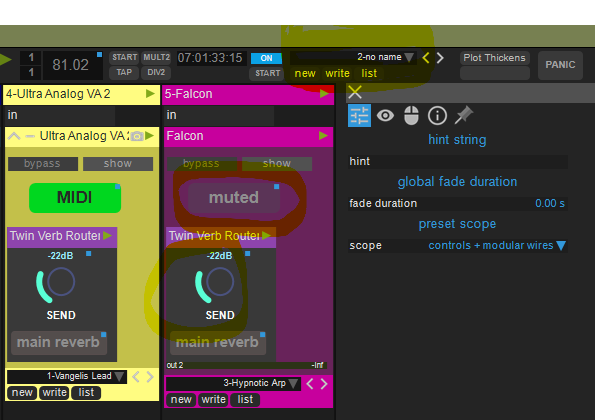Select the mouse assignment tab icon
Image resolution: width=595 pixels, height=420 pixels.
tap(411, 115)
